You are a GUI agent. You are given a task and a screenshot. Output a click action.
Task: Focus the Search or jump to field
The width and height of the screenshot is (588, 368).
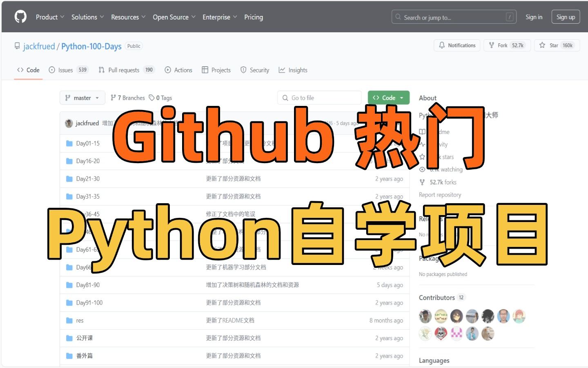click(x=454, y=17)
